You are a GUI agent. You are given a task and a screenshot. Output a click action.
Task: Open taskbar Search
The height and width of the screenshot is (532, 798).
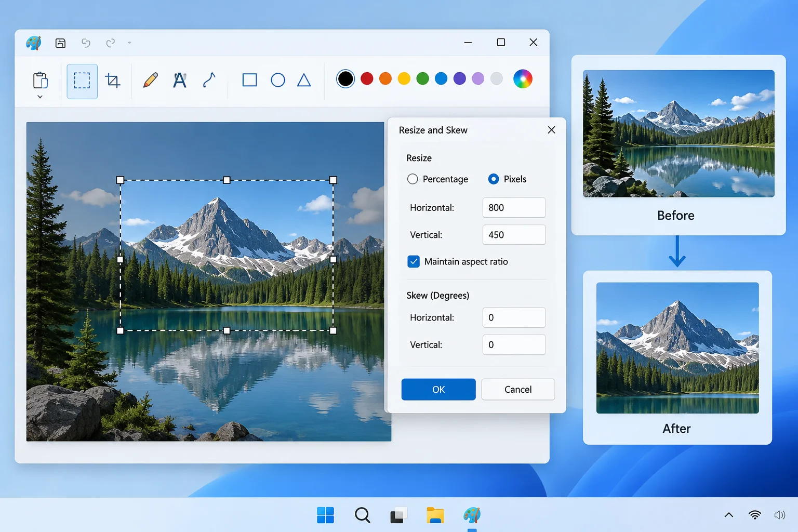click(x=363, y=515)
